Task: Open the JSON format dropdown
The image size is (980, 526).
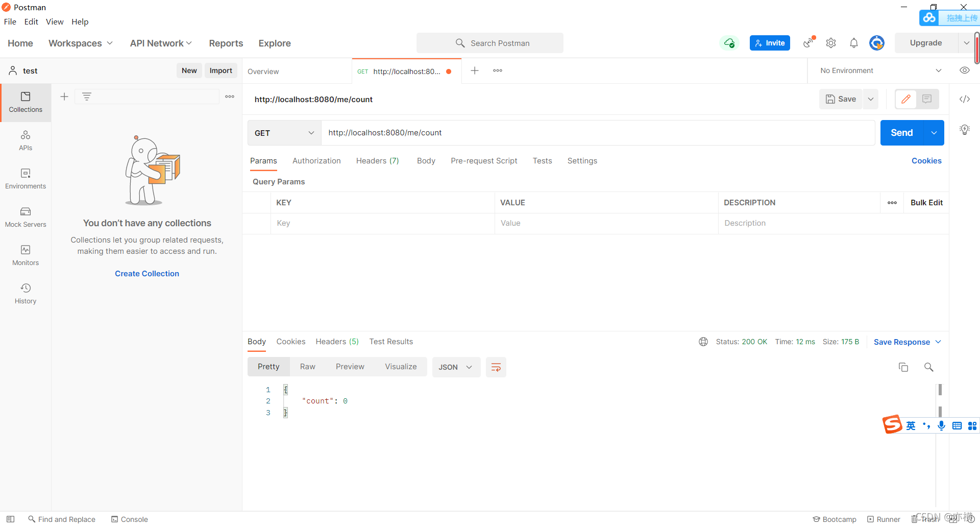Action: pyautogui.click(x=456, y=367)
